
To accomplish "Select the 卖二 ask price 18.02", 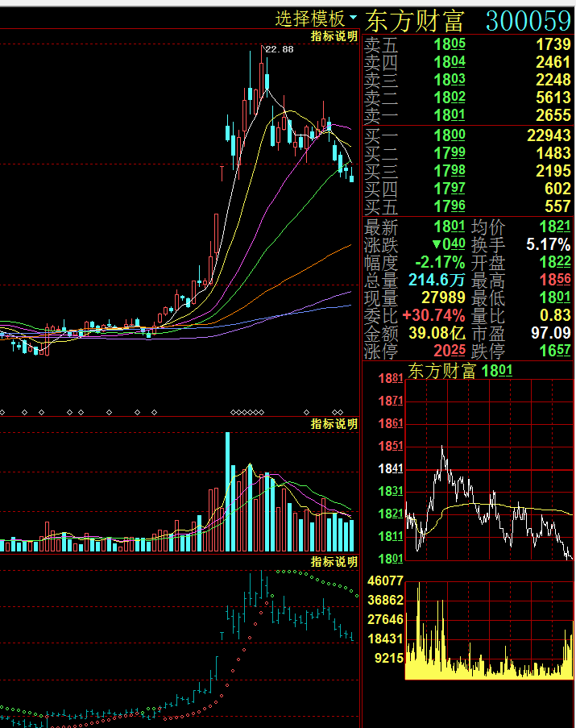I will point(450,98).
